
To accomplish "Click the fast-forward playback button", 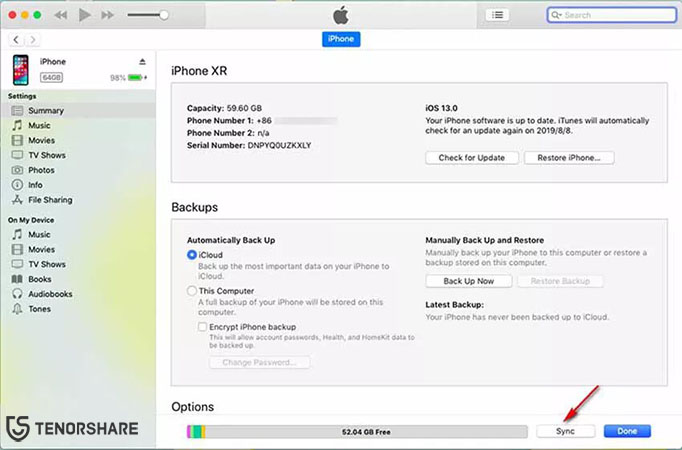I will pyautogui.click(x=107, y=15).
